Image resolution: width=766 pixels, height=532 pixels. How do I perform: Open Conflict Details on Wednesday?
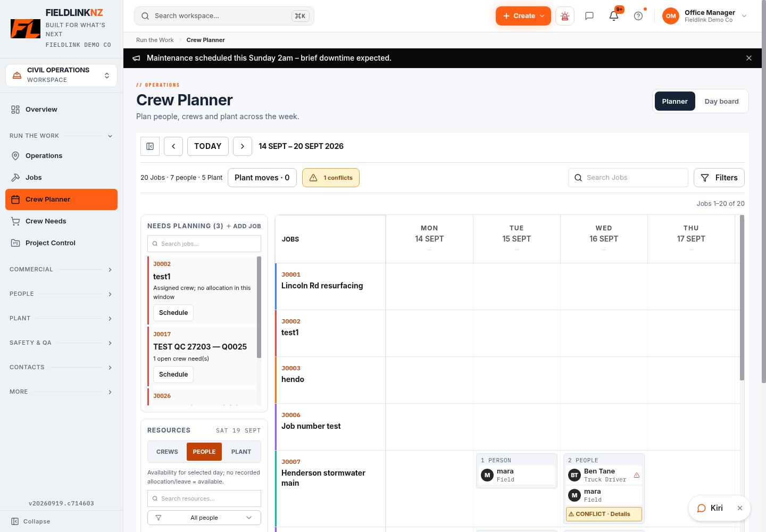(x=604, y=514)
